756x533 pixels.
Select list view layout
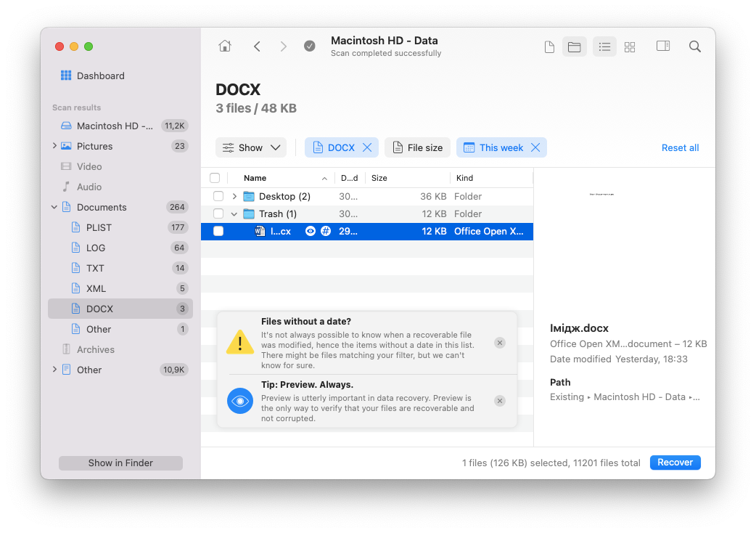pyautogui.click(x=604, y=46)
